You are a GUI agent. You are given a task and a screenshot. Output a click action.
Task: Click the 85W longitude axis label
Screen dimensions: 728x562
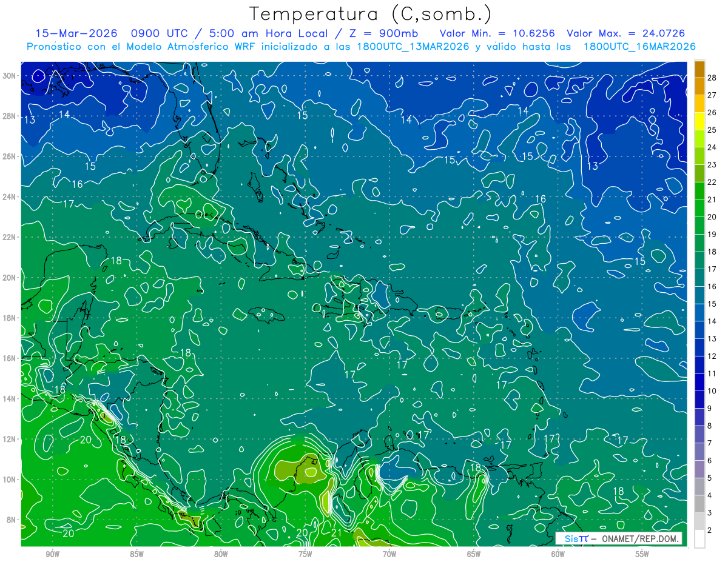136,554
